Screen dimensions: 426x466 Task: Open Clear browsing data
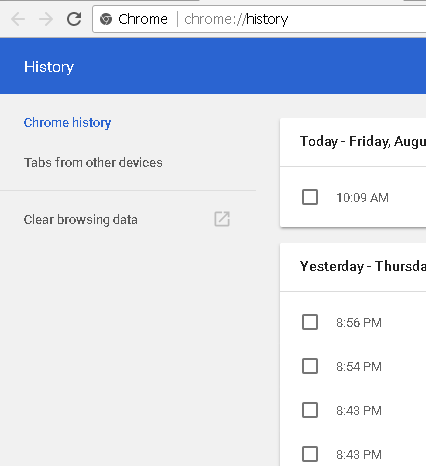click(x=81, y=220)
